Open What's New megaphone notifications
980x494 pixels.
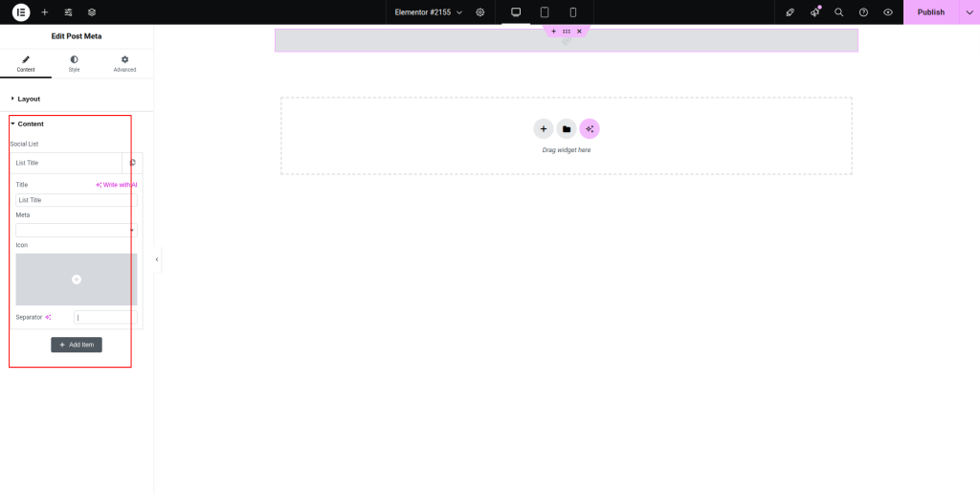[815, 11]
